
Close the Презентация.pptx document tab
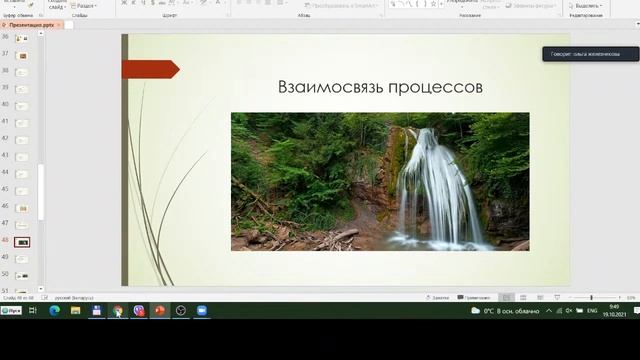[x=59, y=25]
